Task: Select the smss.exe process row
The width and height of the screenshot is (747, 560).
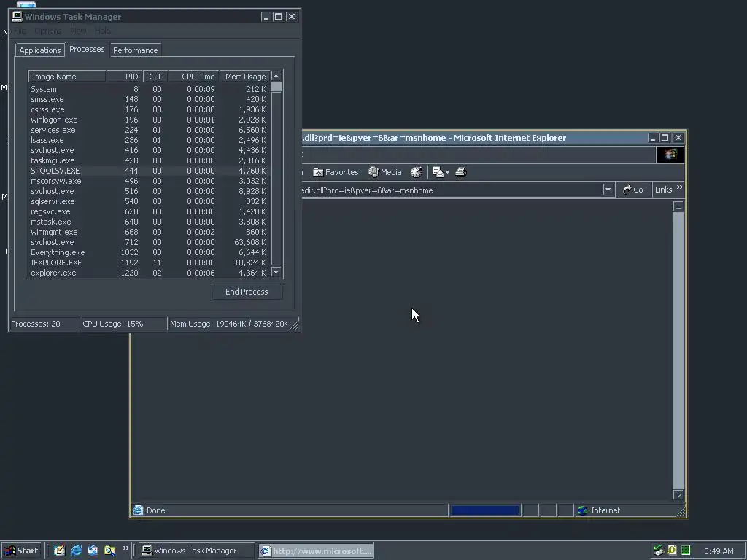Action: pos(149,99)
